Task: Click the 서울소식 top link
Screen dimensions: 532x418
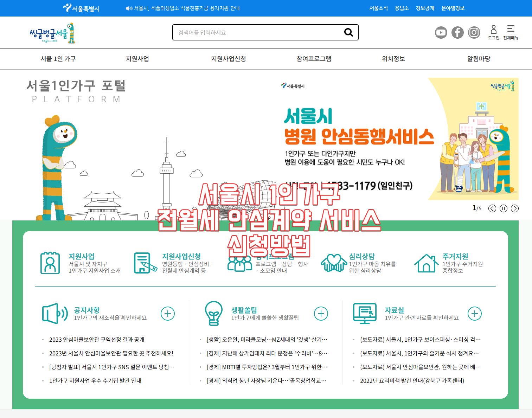Action: point(379,8)
